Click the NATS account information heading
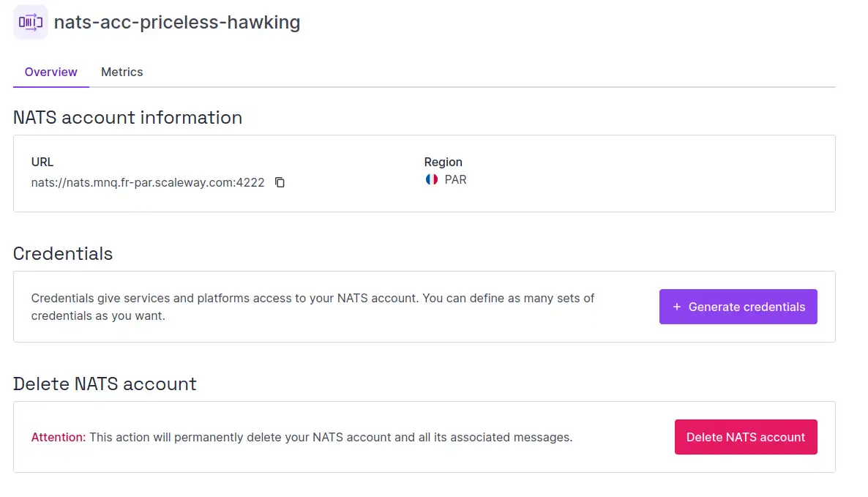 pos(127,117)
